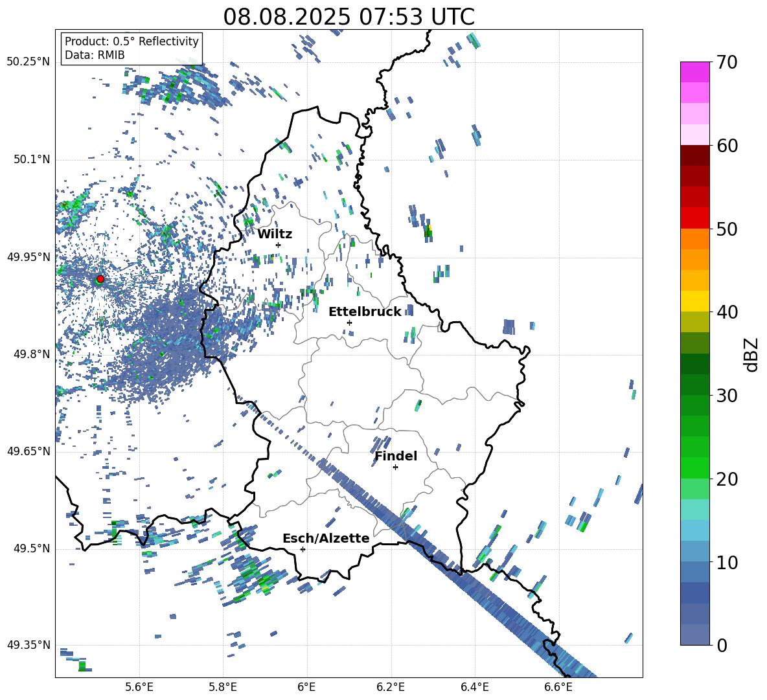Click the orange colorbar segment below 50
The height and width of the screenshot is (700, 767).
tap(694, 239)
